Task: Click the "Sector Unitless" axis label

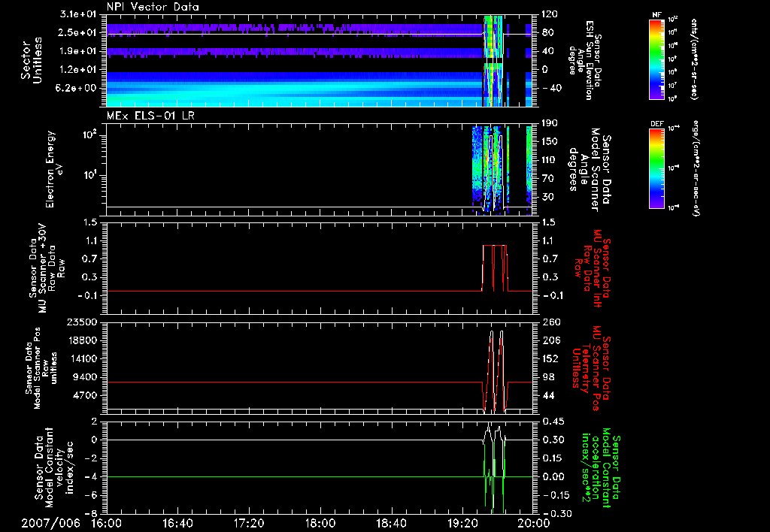Action: (32, 60)
